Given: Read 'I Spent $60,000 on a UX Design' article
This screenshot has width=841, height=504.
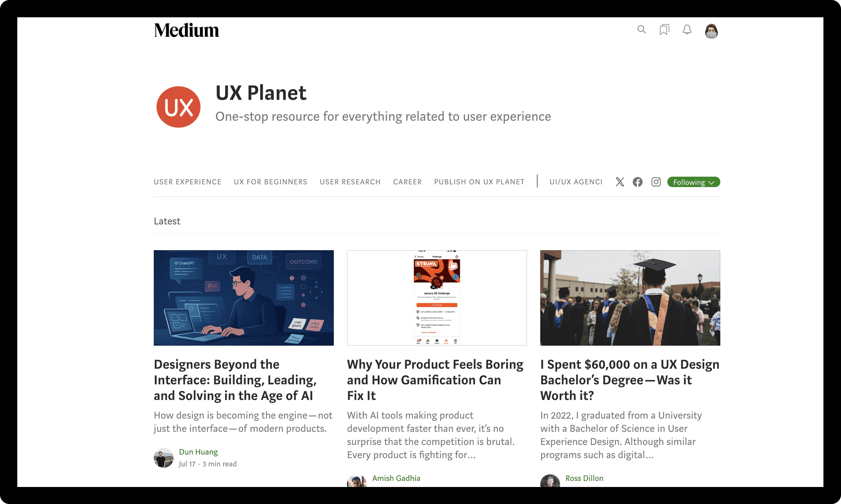Looking at the screenshot, I should (630, 380).
